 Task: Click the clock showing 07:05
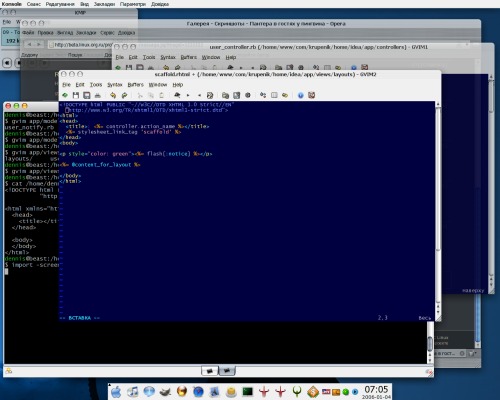pos(376,389)
